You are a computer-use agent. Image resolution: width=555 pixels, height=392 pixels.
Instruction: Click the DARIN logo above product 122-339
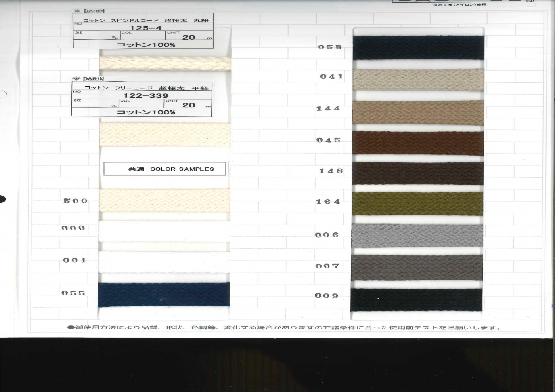pyautogui.click(x=88, y=79)
